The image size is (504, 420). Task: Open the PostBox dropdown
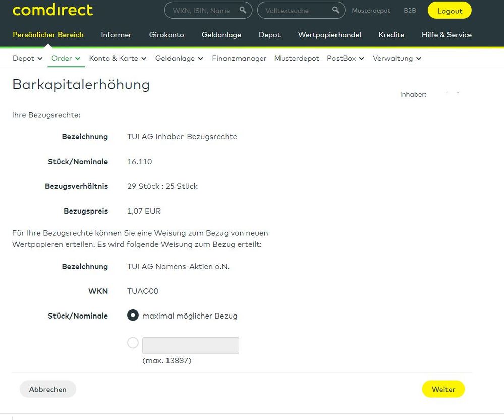(x=345, y=58)
